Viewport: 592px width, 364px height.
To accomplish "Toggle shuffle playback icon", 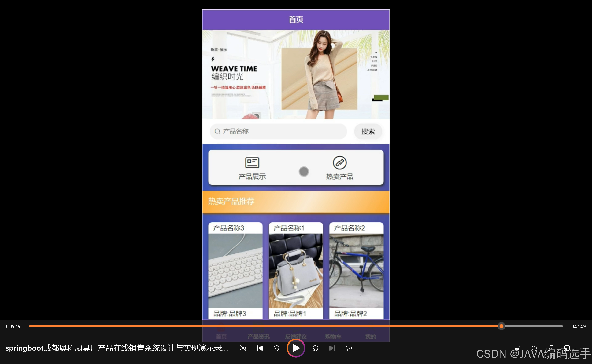I will point(243,348).
